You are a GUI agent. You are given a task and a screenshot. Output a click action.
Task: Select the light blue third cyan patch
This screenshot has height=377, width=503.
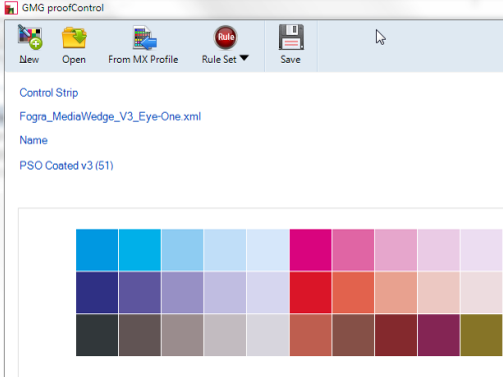tap(182, 250)
